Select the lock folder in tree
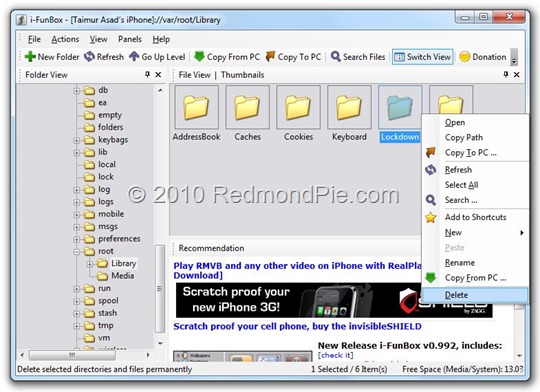The height and width of the screenshot is (392, 540). coord(106,177)
